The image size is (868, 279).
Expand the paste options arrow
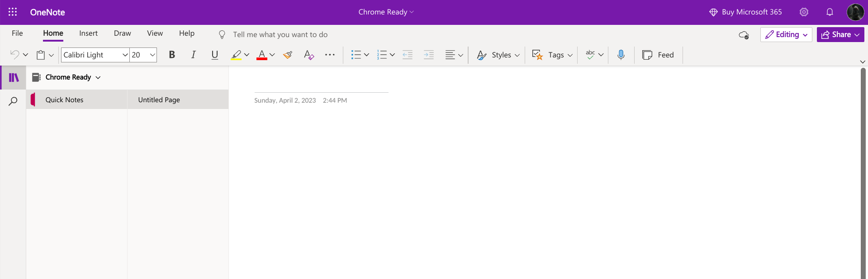tap(51, 55)
